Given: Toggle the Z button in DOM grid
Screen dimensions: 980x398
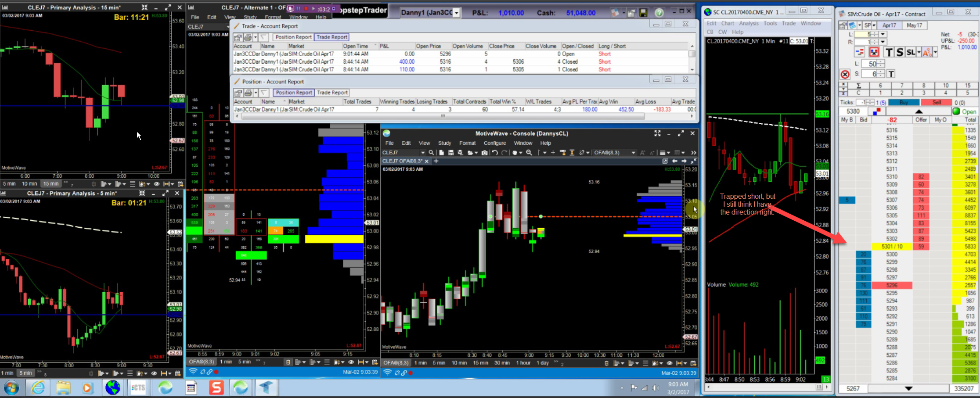Looking at the screenshot, I should click(x=843, y=93).
